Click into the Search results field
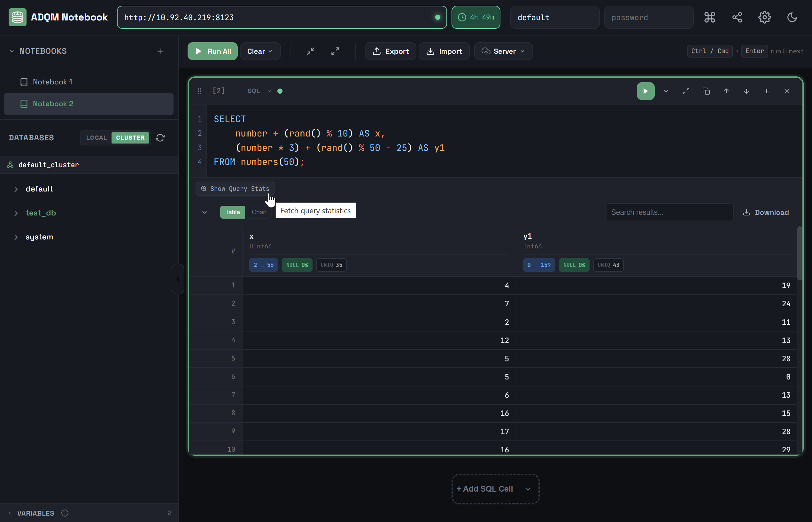This screenshot has height=522, width=812. coord(669,212)
